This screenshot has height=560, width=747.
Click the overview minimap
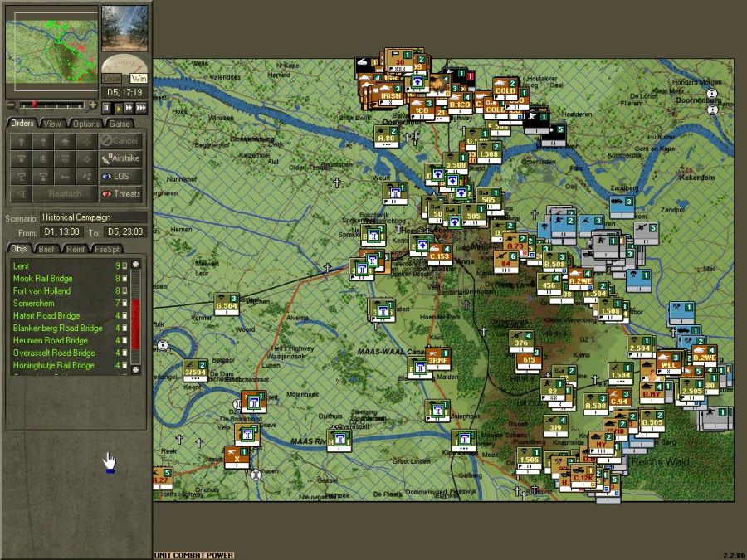click(x=51, y=51)
